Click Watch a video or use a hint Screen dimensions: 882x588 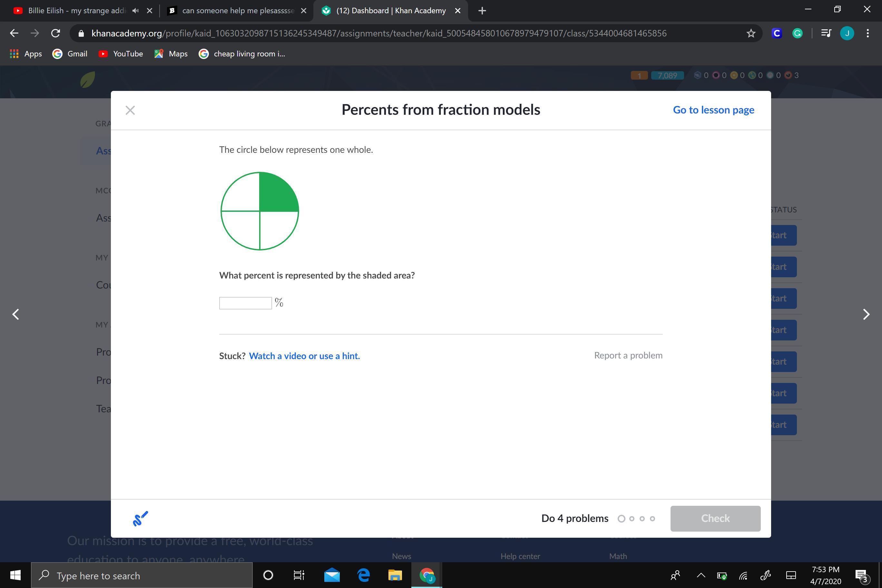(x=304, y=356)
